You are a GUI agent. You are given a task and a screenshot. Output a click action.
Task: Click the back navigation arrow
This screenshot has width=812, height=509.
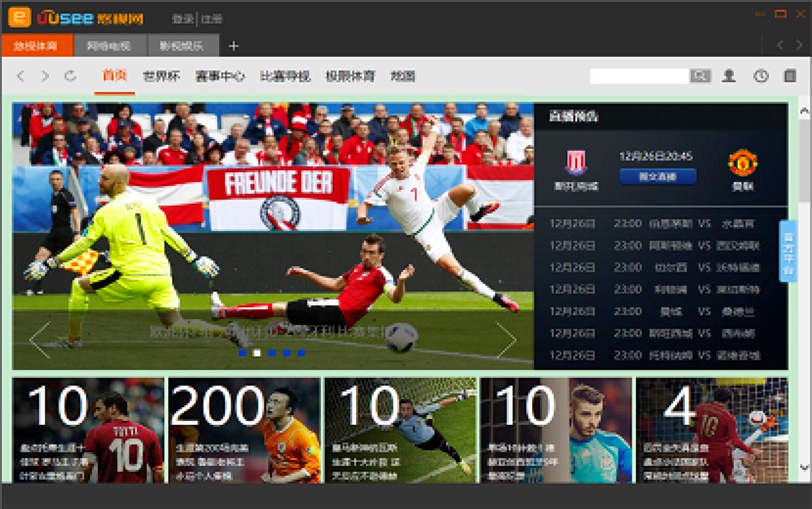(21, 76)
